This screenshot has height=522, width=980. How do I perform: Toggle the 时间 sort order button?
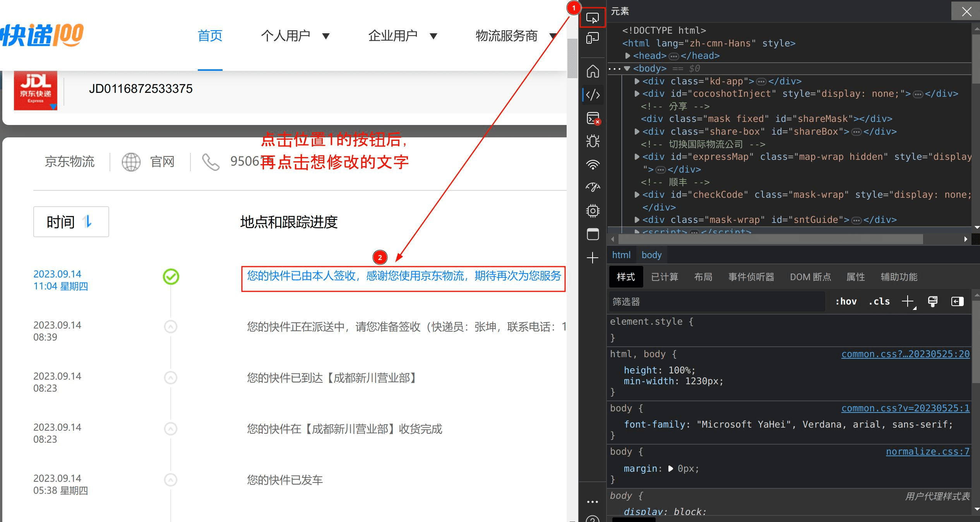click(71, 222)
